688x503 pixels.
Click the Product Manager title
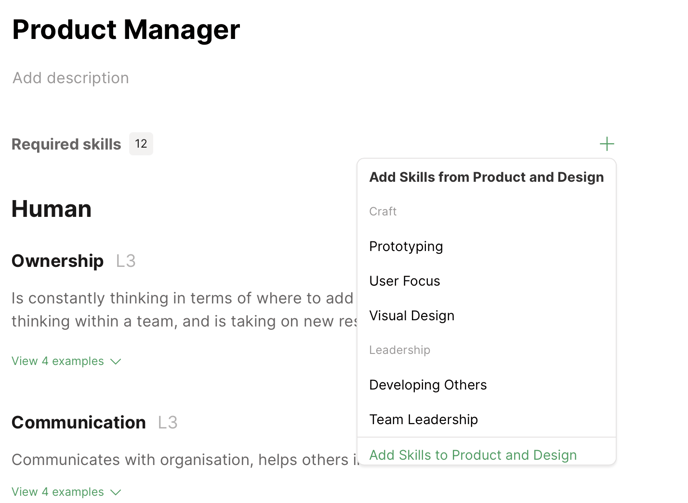pyautogui.click(x=126, y=30)
